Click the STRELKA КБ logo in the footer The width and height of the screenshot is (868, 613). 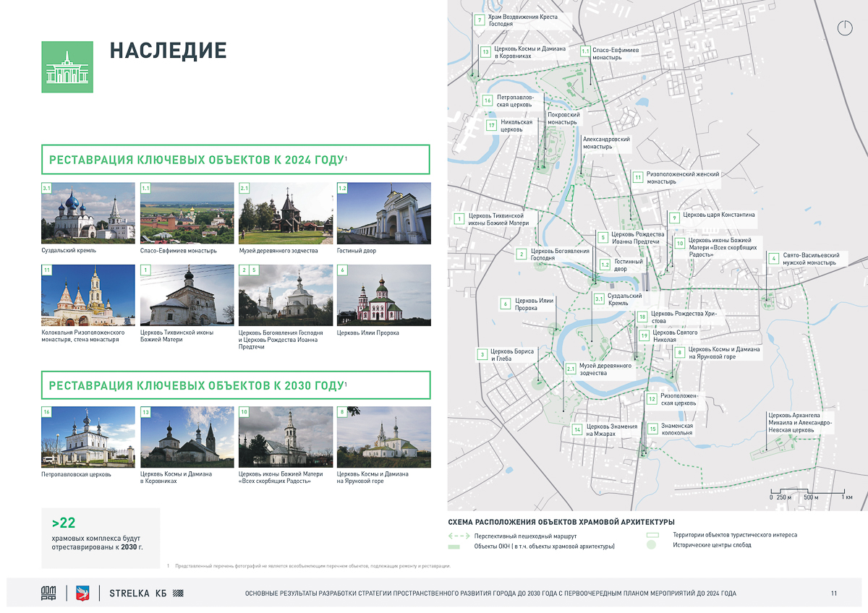(145, 593)
